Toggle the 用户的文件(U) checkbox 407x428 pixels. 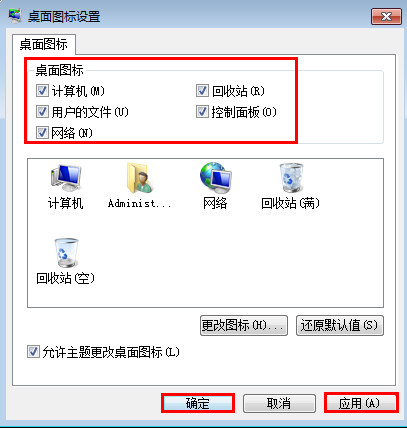point(42,112)
